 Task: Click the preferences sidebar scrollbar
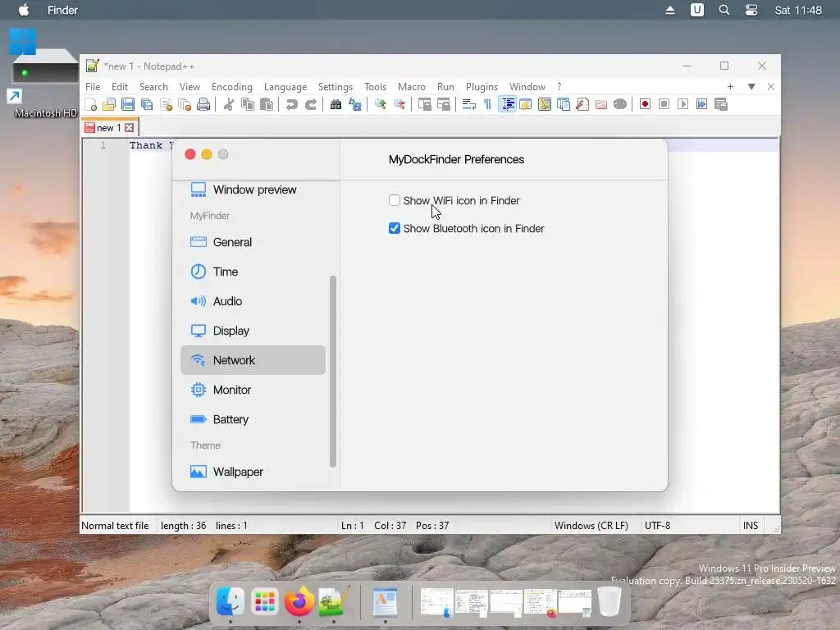click(333, 372)
